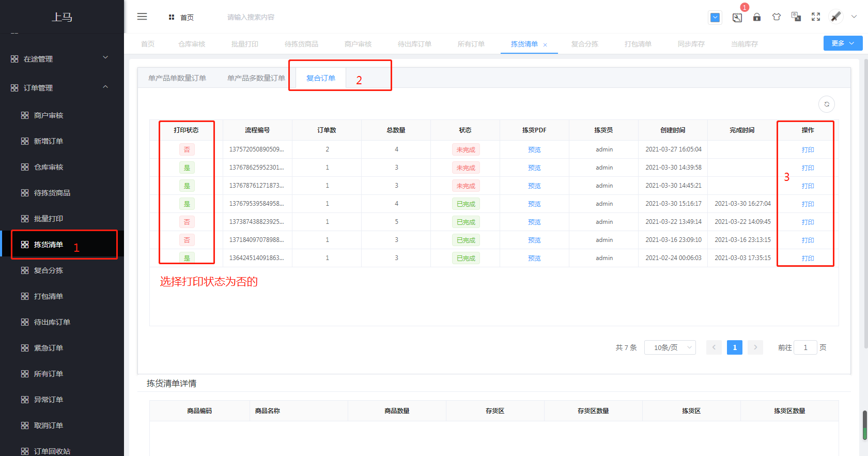
Task: Click the grid icon beside 订单回收站
Action: 25,451
